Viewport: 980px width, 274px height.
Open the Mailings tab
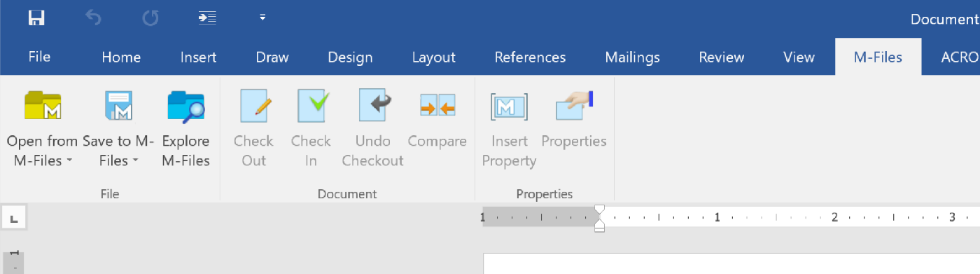coord(633,57)
